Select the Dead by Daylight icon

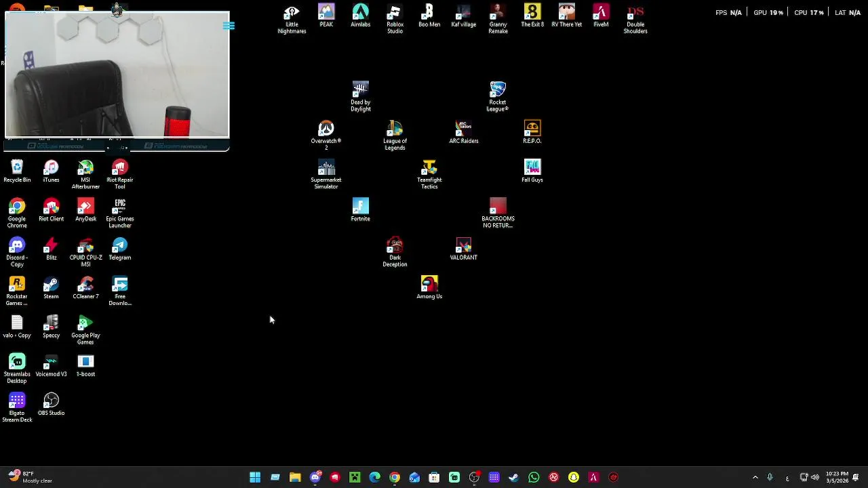click(x=360, y=97)
